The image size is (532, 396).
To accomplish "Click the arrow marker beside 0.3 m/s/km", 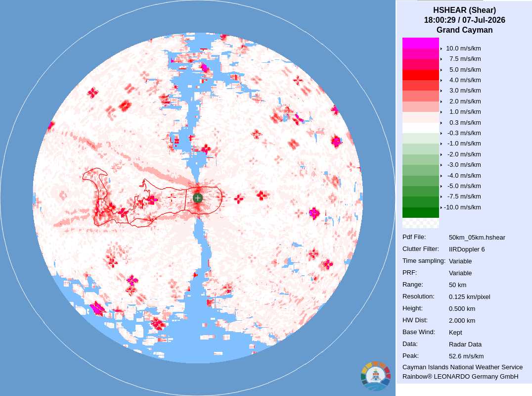I will click(x=441, y=123).
